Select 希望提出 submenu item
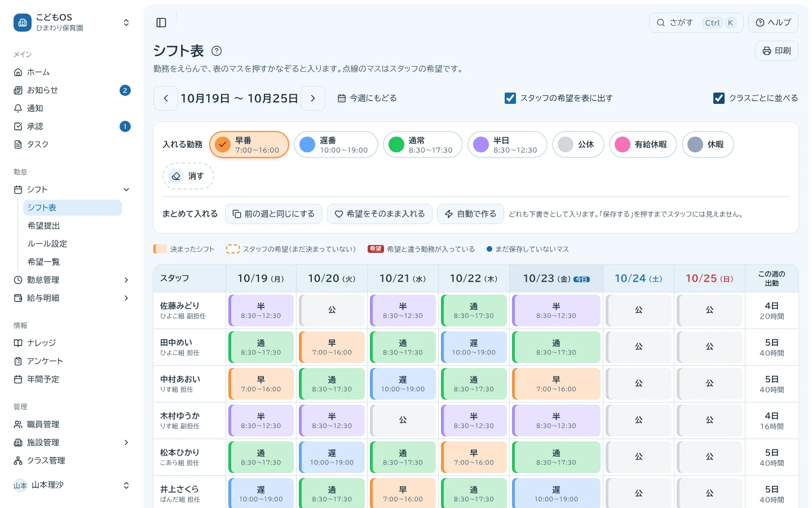The image size is (812, 508). [x=72, y=226]
